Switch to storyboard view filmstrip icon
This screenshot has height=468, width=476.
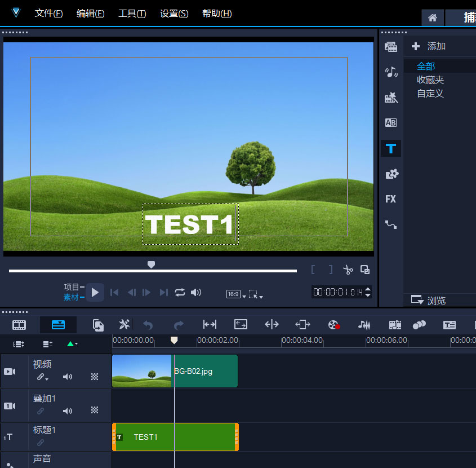click(x=20, y=325)
